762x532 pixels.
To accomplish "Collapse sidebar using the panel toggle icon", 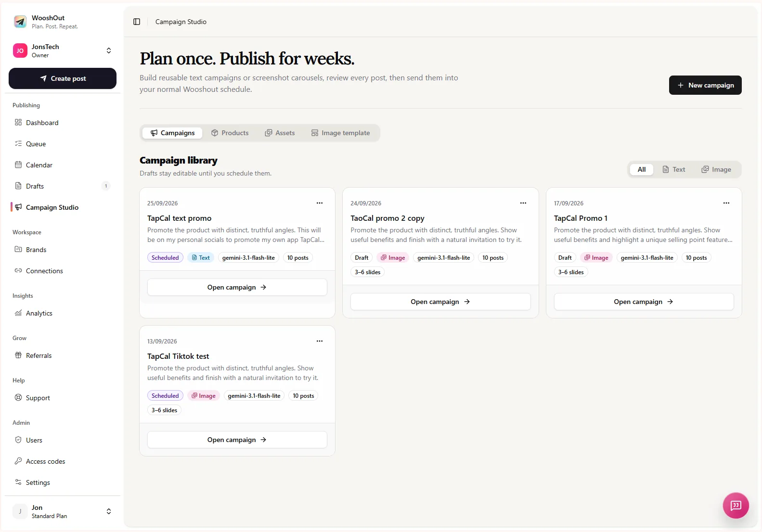I will [137, 22].
